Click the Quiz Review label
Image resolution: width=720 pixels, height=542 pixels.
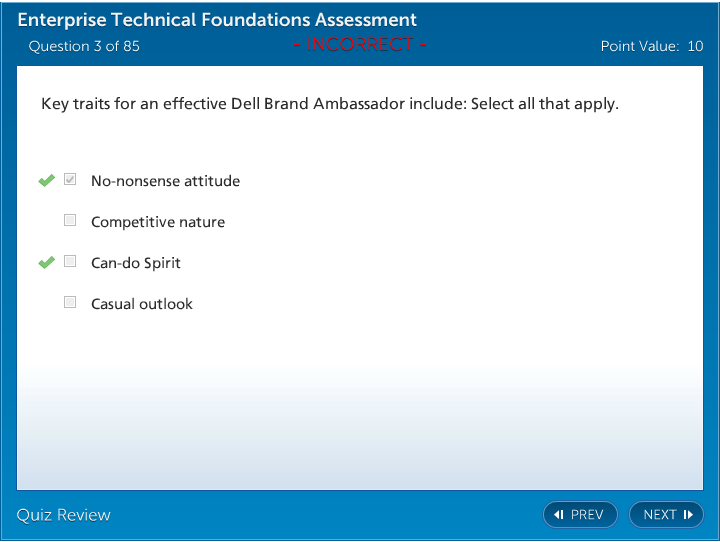64,515
